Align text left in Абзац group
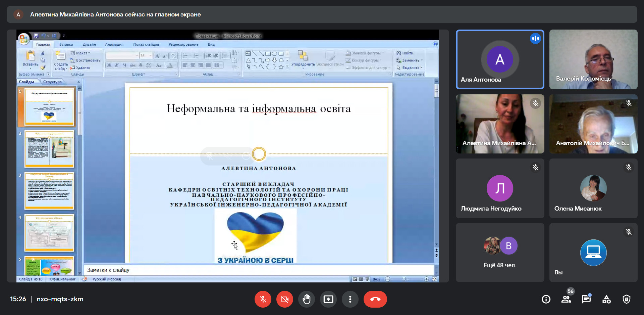This screenshot has height=315, width=644. point(185,65)
